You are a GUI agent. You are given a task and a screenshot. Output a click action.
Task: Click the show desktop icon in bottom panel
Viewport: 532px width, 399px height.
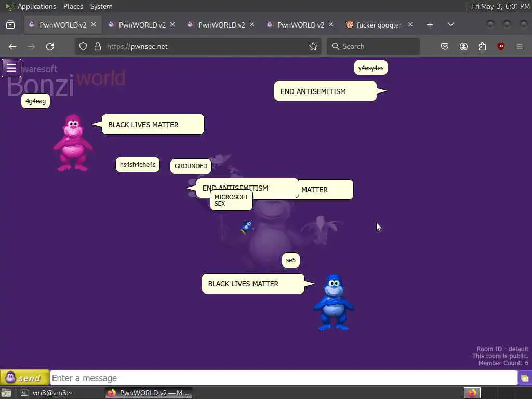click(6, 393)
